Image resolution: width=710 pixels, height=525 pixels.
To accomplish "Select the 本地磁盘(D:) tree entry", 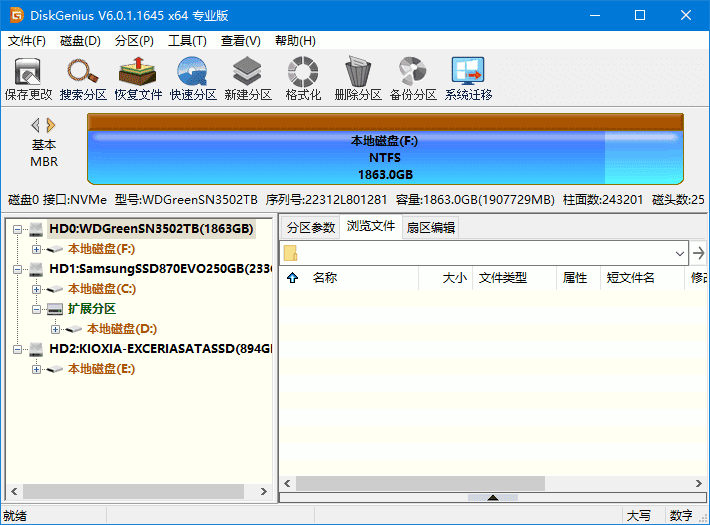I will tap(121, 329).
